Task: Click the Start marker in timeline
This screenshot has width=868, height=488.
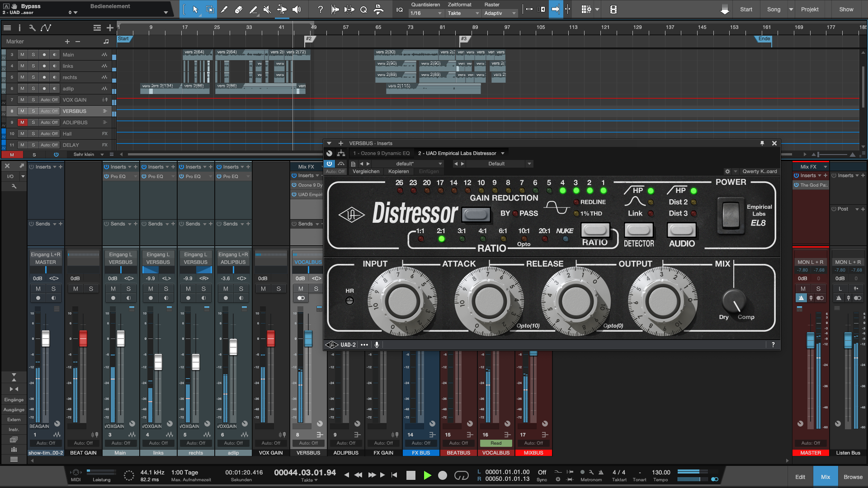Action: tap(123, 39)
